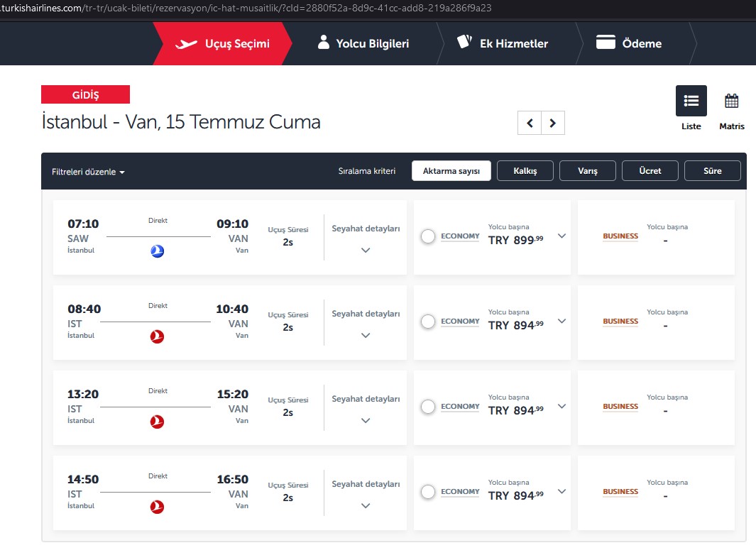Switch to Matris calendar view icon
Viewport: 756px width, 560px height.
click(731, 101)
